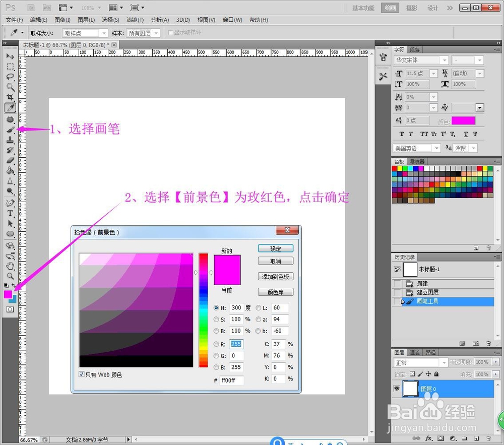
Task: Open the 文件(F) menu
Action: click(x=15, y=20)
